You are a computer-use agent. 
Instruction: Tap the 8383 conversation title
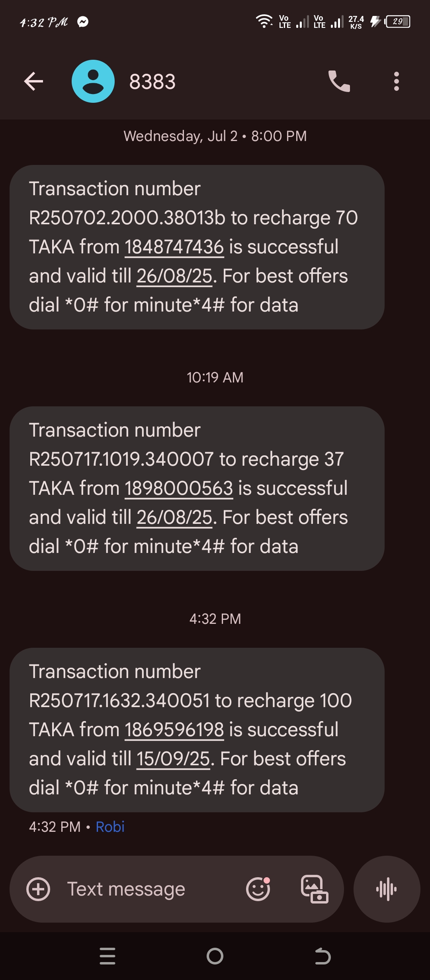[152, 82]
